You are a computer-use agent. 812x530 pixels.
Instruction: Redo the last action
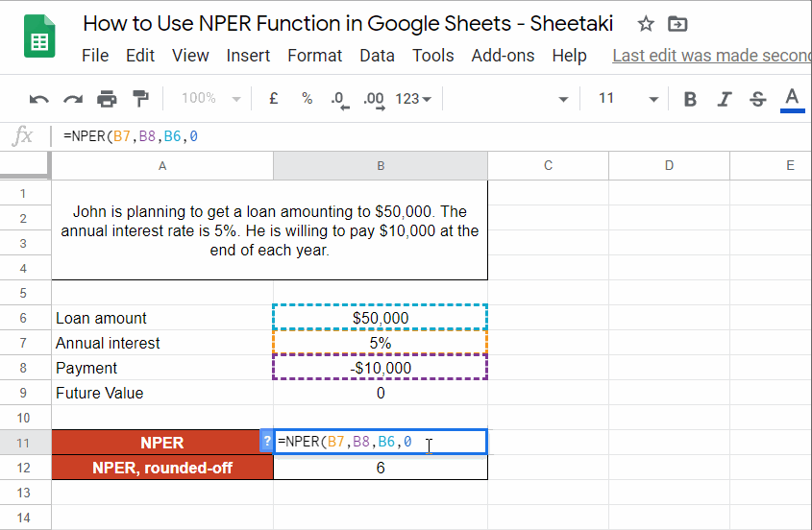tap(73, 99)
